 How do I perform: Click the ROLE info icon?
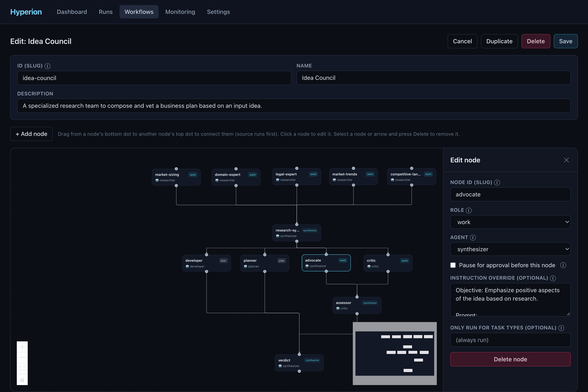469,210
